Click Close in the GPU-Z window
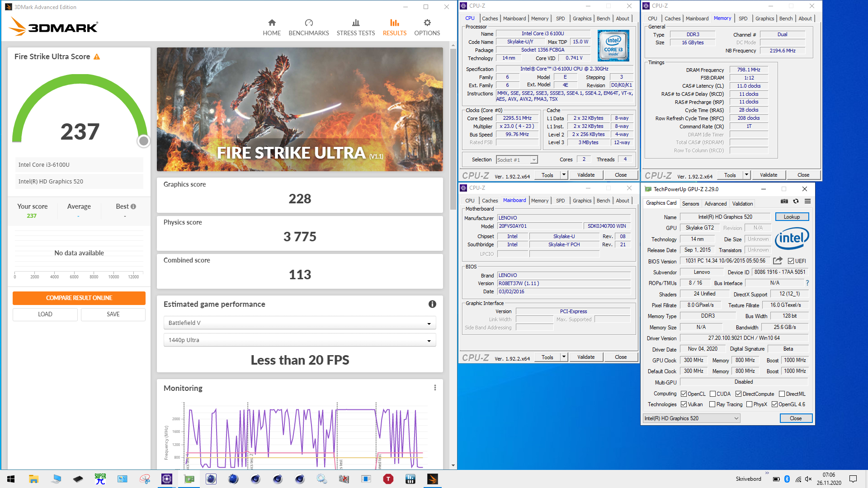Viewport: 868px width, 488px height. point(796,418)
